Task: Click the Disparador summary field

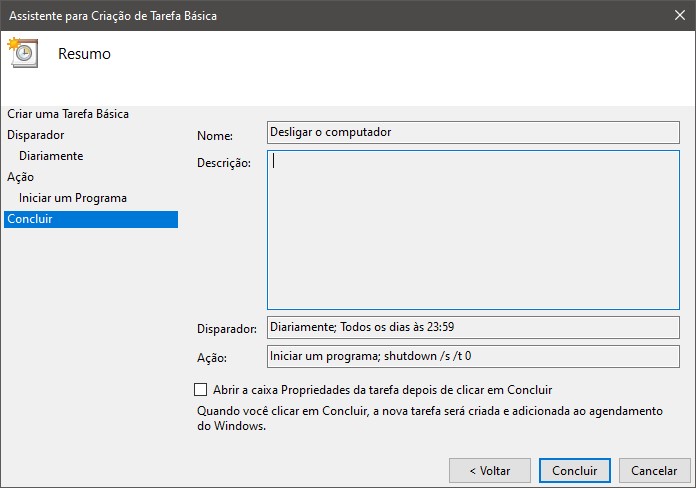Action: [x=473, y=327]
